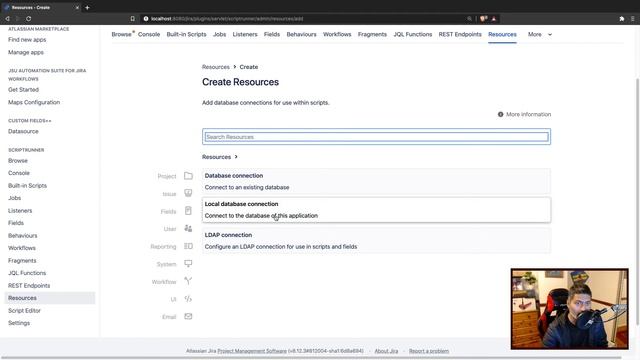Viewport: 640px width, 360px height.
Task: Click the webcam video overlay thumbnail
Action: 569,309
